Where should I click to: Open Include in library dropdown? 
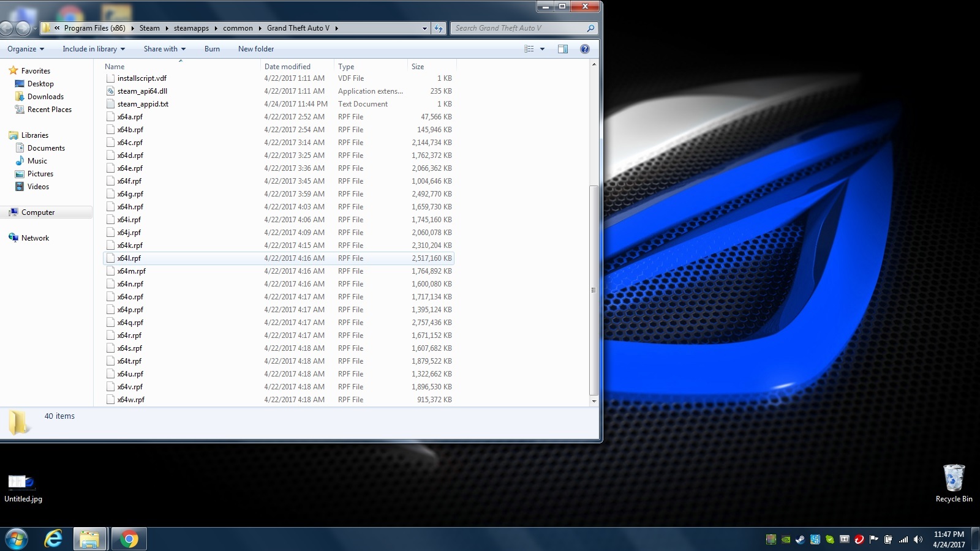[94, 49]
